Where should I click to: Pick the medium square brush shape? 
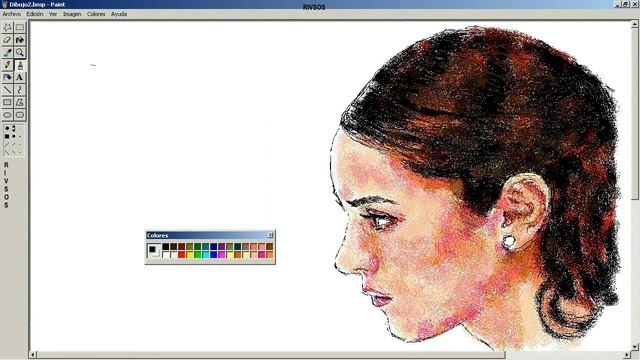(x=13, y=136)
